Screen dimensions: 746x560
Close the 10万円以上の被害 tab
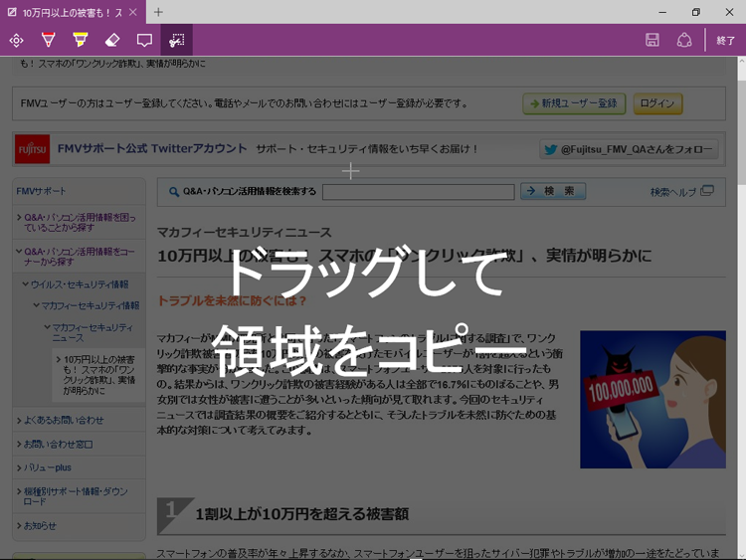[x=132, y=12]
